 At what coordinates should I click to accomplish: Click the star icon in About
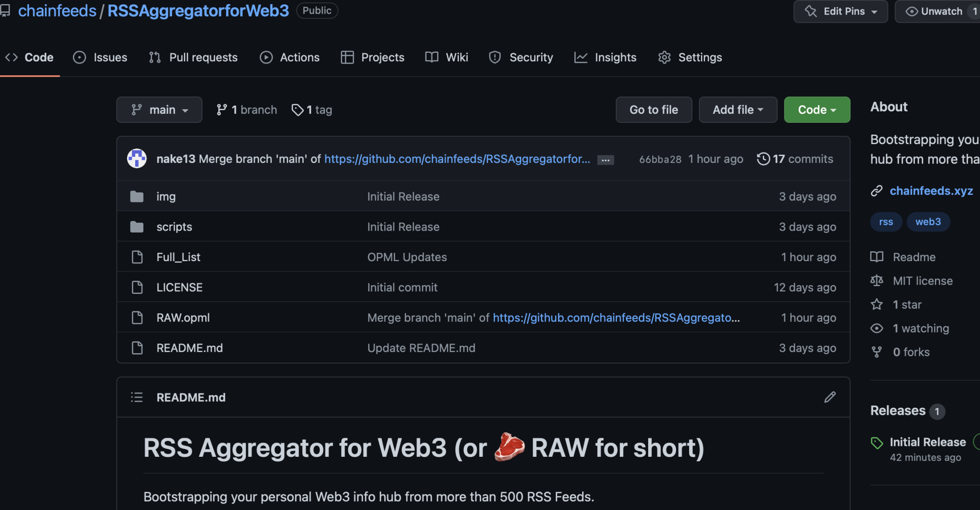click(x=877, y=304)
